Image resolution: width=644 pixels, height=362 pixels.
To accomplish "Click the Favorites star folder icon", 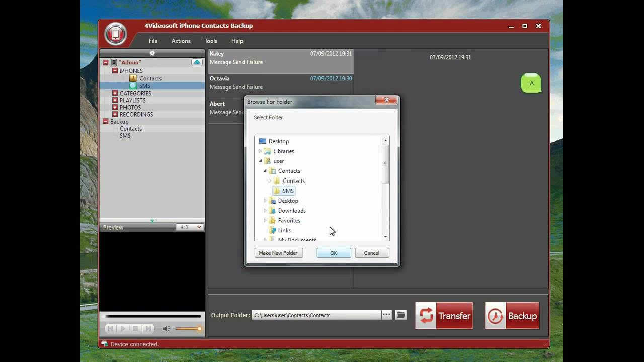I will pos(272,220).
